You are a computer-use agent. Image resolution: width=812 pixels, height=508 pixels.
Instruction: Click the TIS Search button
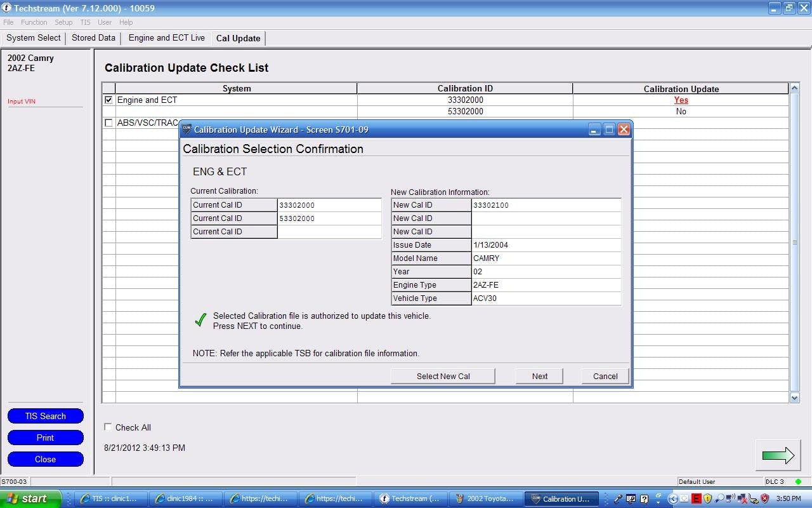pyautogui.click(x=45, y=415)
